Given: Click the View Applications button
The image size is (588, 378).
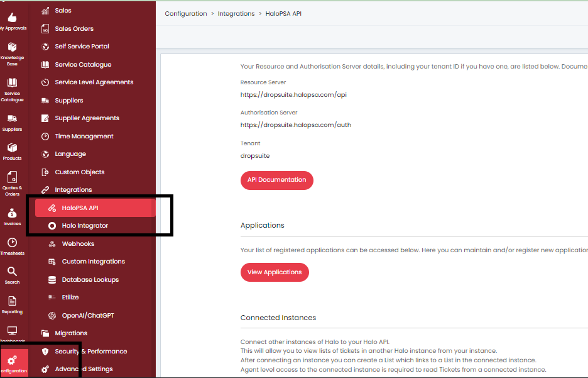Looking at the screenshot, I should pyautogui.click(x=275, y=272).
